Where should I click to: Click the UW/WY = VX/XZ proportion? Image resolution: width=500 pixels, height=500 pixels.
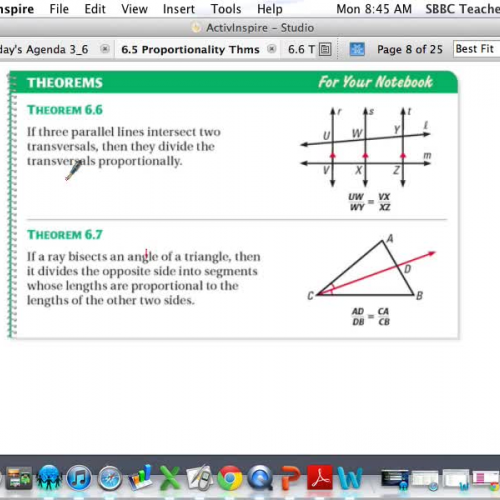tap(369, 202)
